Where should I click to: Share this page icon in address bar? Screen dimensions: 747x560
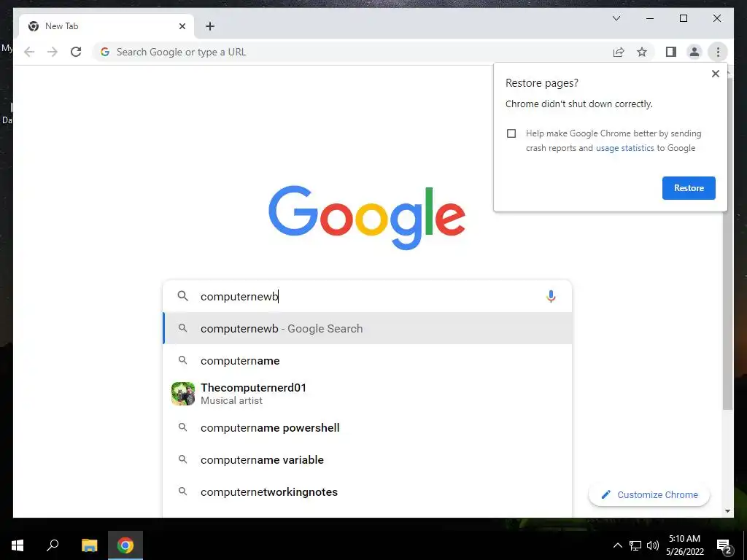click(x=619, y=52)
